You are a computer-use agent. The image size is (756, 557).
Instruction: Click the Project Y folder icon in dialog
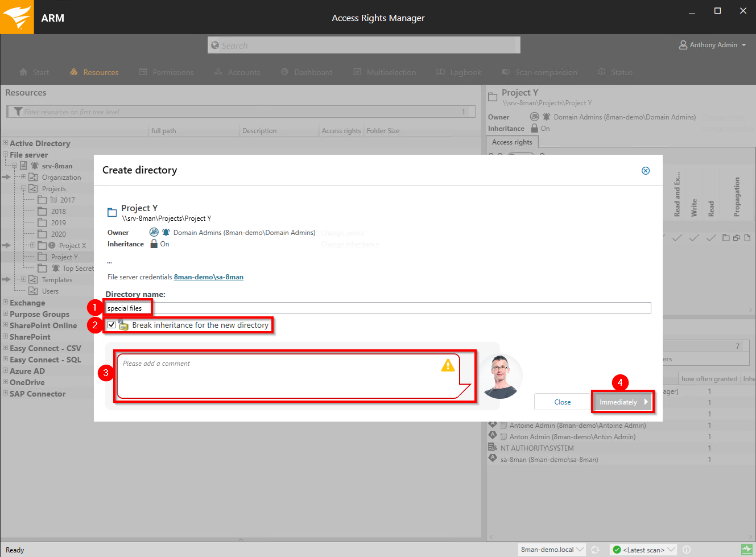pyautogui.click(x=112, y=212)
